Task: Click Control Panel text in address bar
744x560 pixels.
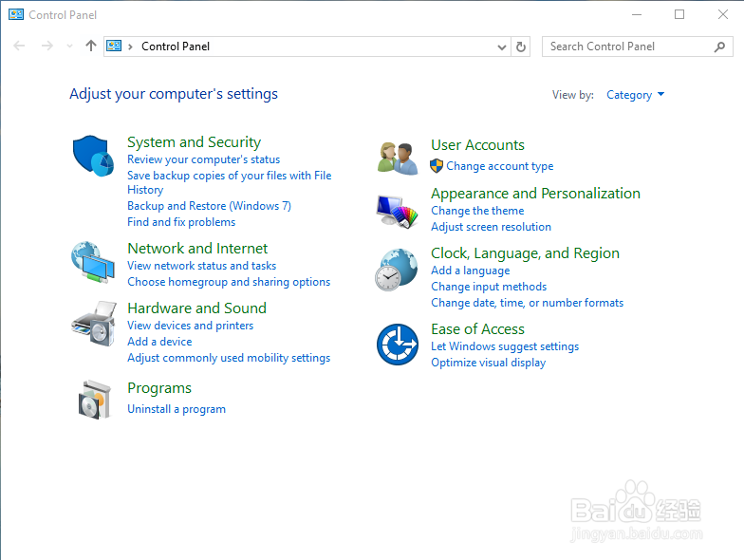Action: [176, 47]
